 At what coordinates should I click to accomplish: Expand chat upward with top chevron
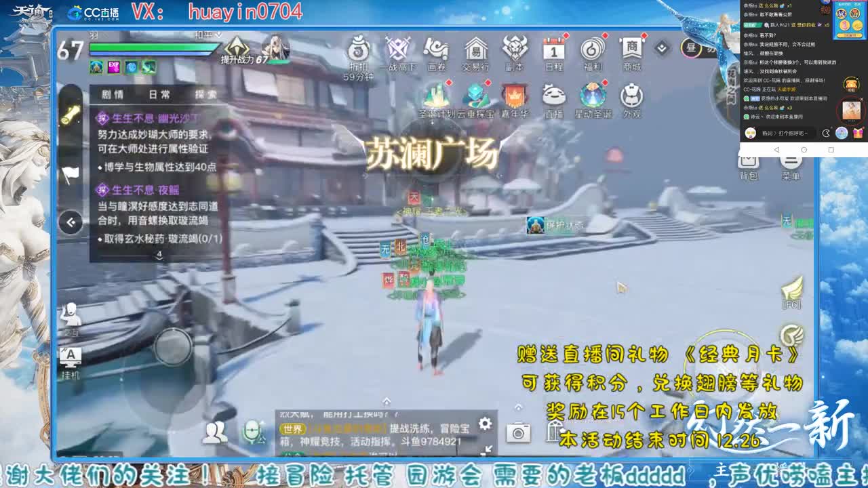tap(387, 401)
